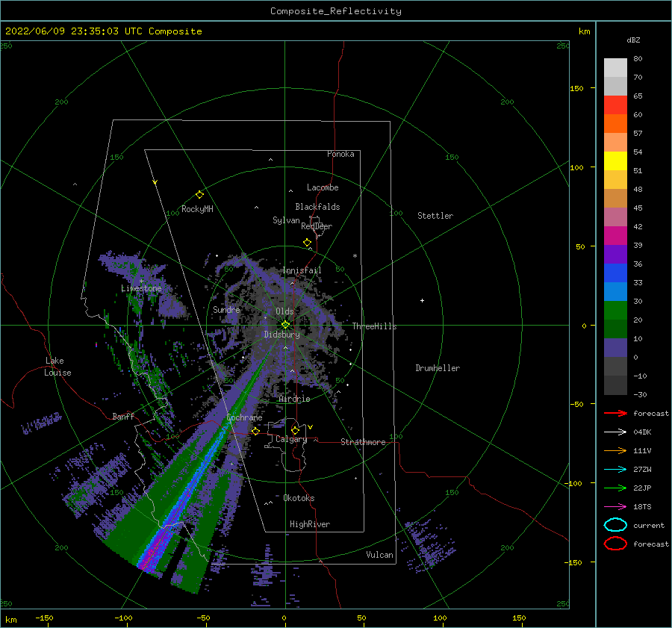Click the Ponoka city label

click(340, 154)
